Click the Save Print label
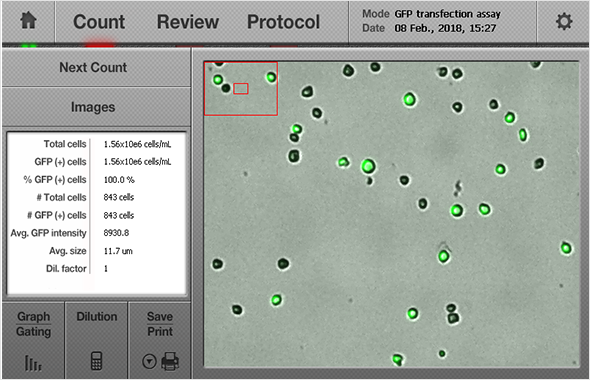The height and width of the screenshot is (380, 590). (x=160, y=324)
